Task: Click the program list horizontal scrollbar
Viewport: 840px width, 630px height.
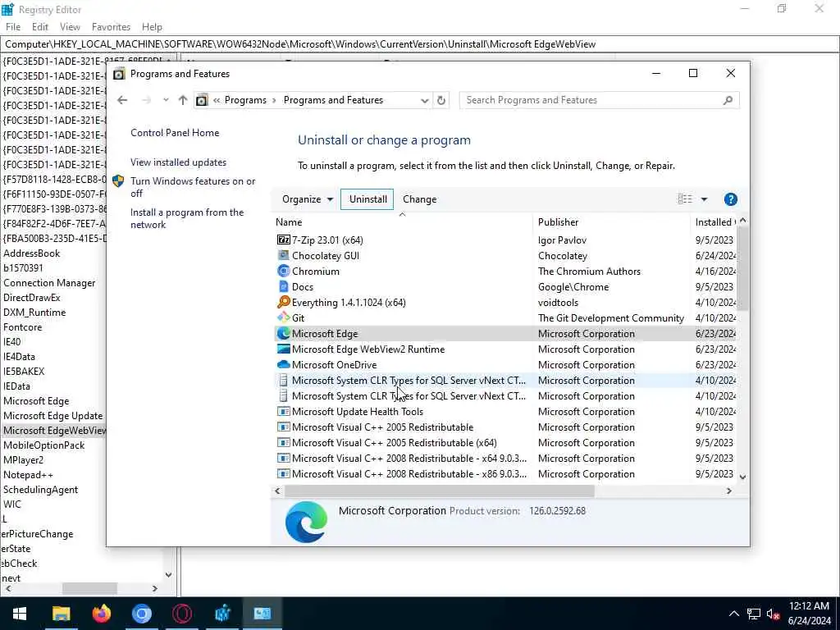Action: [440, 491]
